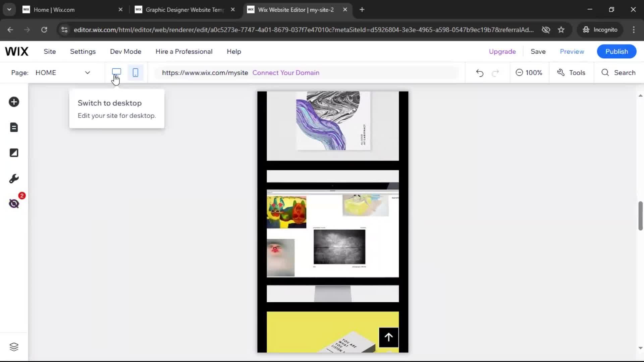Switch editor to desktop view
The image size is (644, 362).
[116, 72]
